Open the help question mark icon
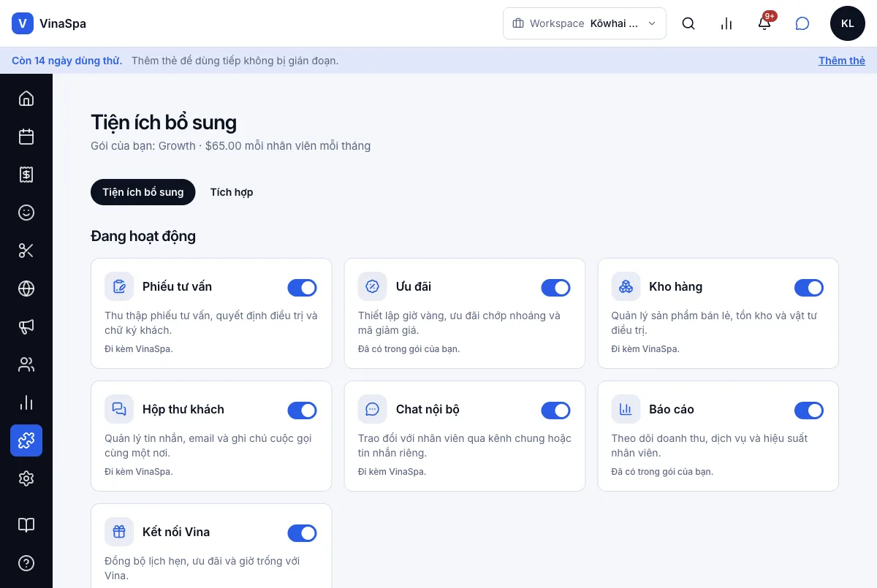 [x=26, y=563]
